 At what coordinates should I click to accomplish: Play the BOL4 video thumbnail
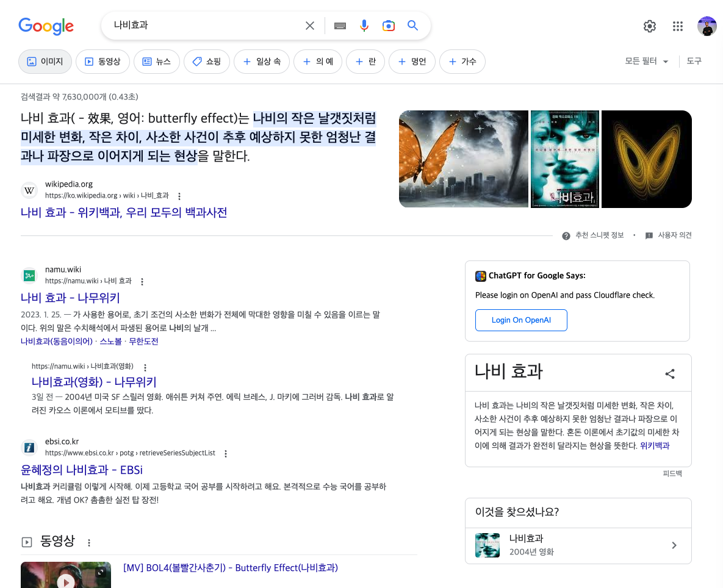[66, 575]
